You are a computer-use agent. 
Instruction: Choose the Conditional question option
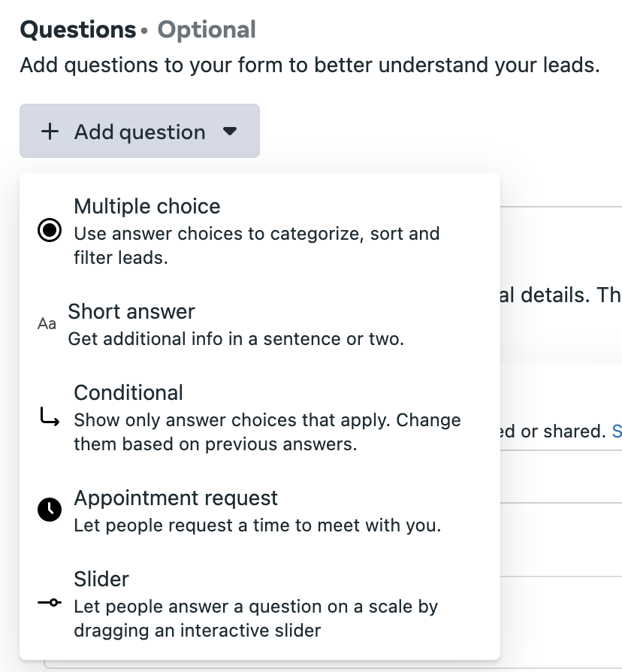pos(260,417)
